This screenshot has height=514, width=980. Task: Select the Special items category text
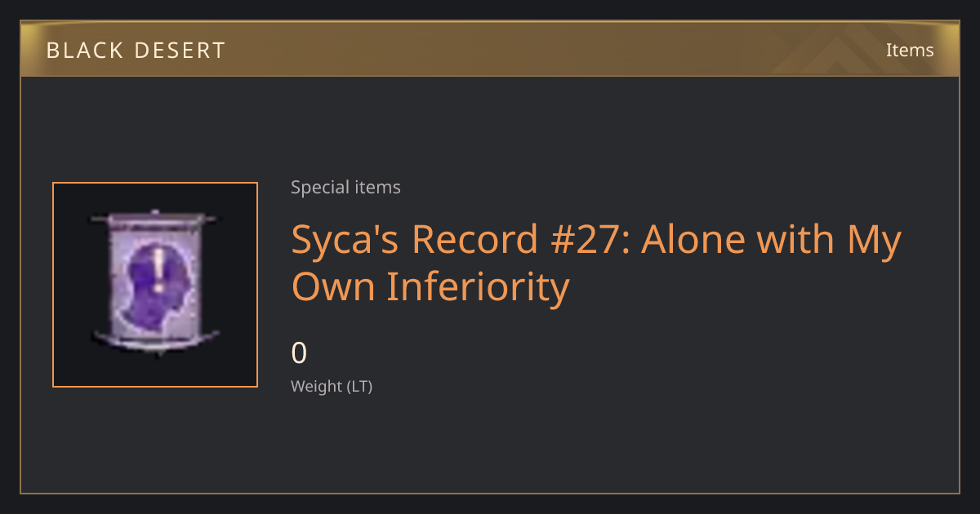(x=345, y=187)
